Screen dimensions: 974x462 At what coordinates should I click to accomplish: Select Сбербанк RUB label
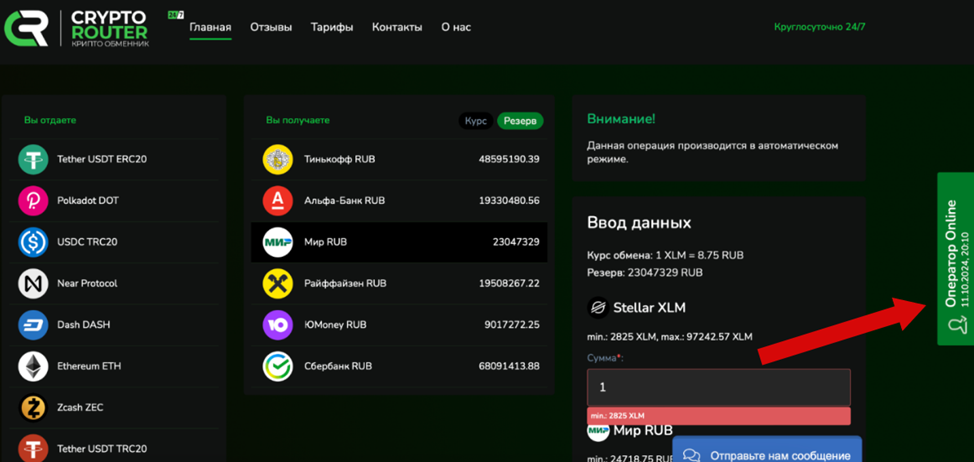tap(339, 366)
